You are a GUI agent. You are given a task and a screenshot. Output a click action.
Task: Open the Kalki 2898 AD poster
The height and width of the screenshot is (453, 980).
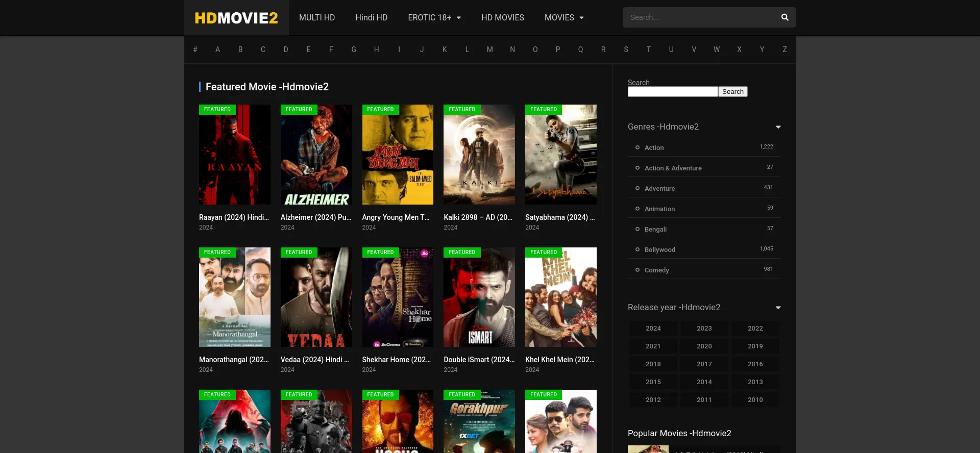479,155
